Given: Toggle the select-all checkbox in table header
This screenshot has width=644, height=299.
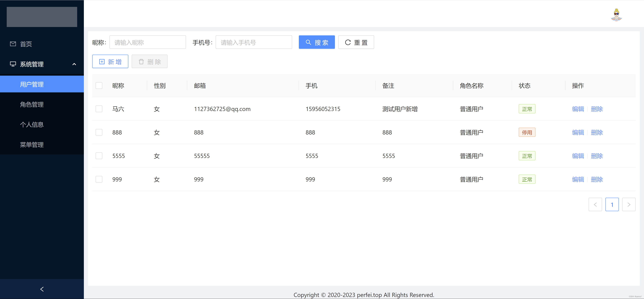Looking at the screenshot, I should pos(99,86).
